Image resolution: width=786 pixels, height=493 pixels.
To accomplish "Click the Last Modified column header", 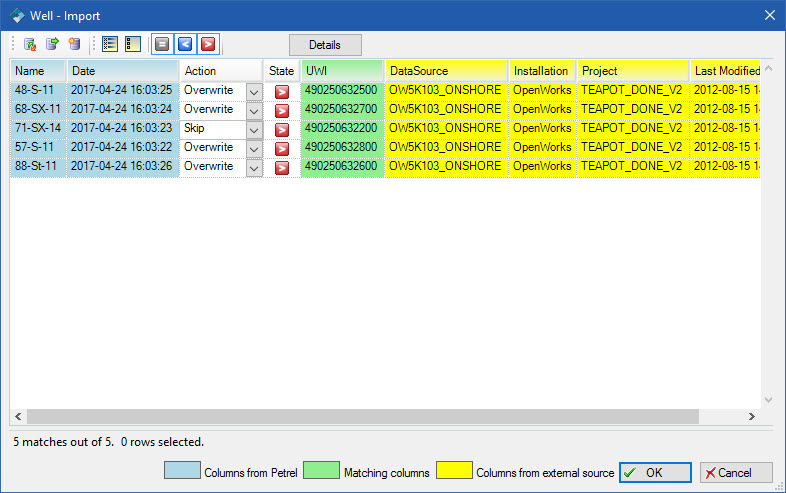I will 725,71.
